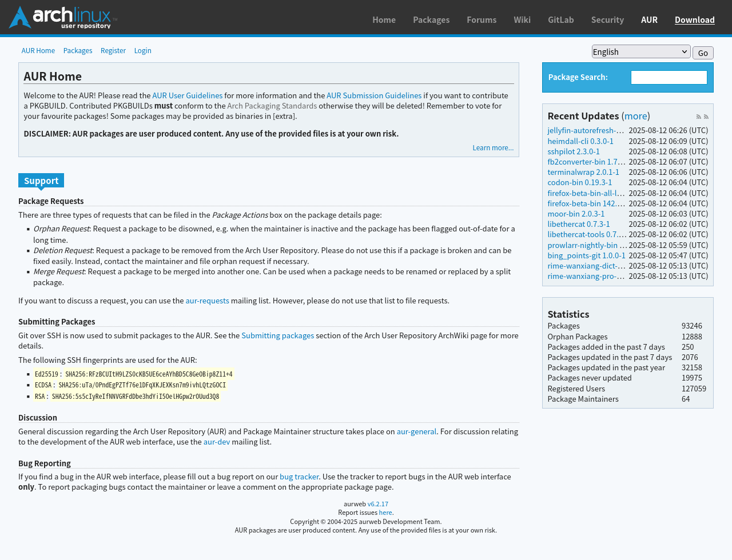The width and height of the screenshot is (732, 560).
Task: Open the Forums top navigation item
Action: point(482,19)
